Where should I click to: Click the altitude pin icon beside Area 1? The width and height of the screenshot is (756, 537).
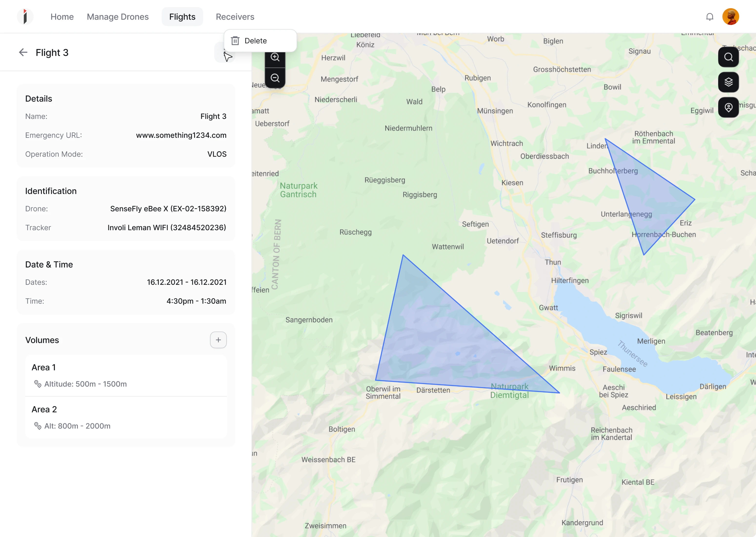tap(37, 384)
